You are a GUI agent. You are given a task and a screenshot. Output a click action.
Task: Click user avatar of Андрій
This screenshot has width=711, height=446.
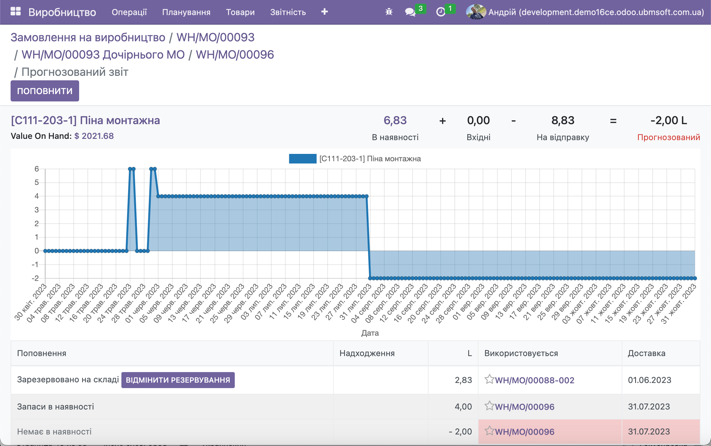(476, 12)
